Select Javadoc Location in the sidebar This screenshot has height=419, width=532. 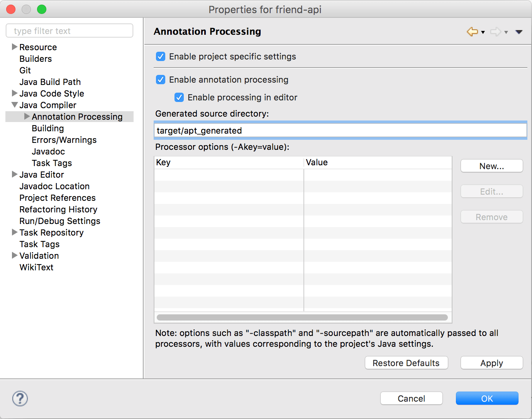[x=54, y=186]
